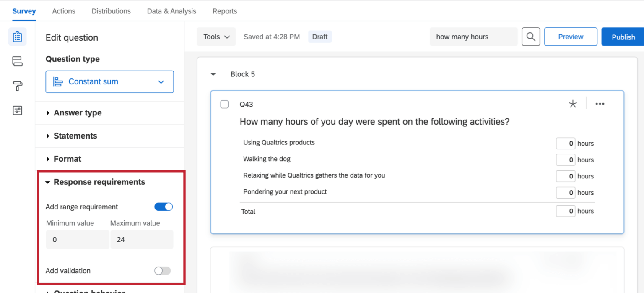Enable the Add validation toggle
Screen dimensions: 644x293
point(163,271)
